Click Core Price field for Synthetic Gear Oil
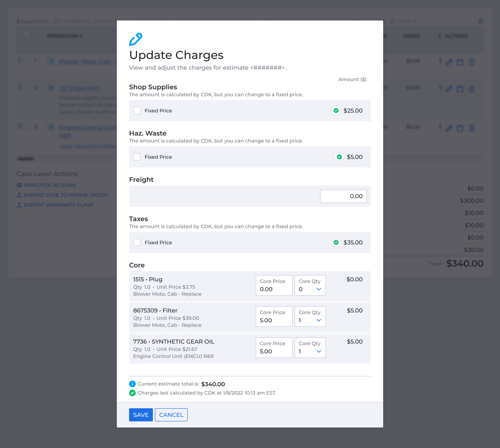This screenshot has width=500, height=448. click(274, 348)
